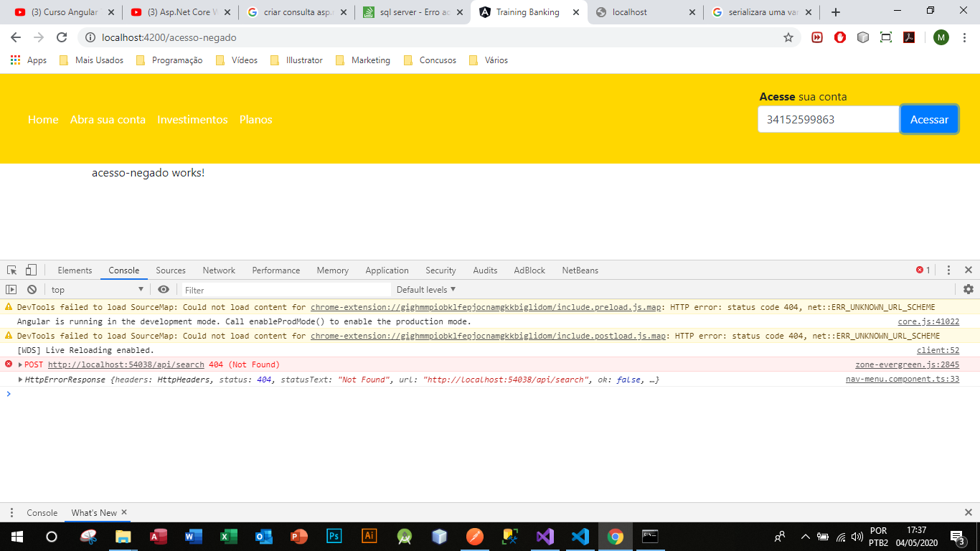Screen dimensions: 980x551
Task: Show the console sidebar icon
Action: pyautogui.click(x=11, y=290)
